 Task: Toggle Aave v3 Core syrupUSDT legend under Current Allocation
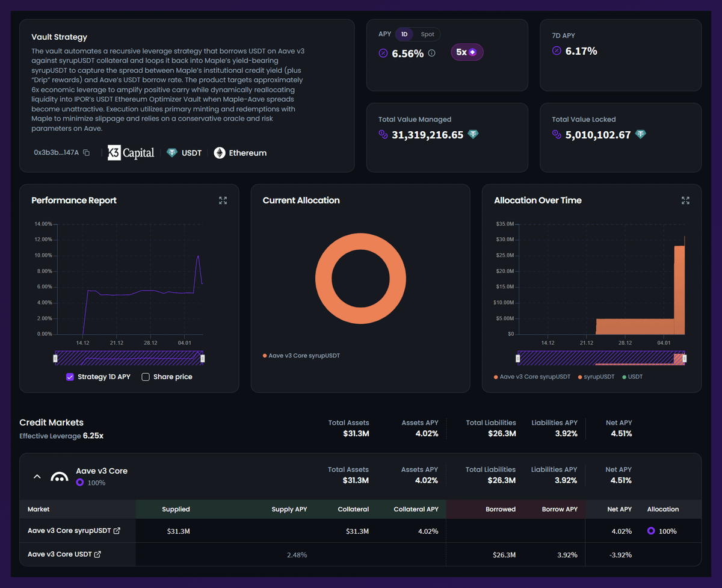[x=301, y=356]
